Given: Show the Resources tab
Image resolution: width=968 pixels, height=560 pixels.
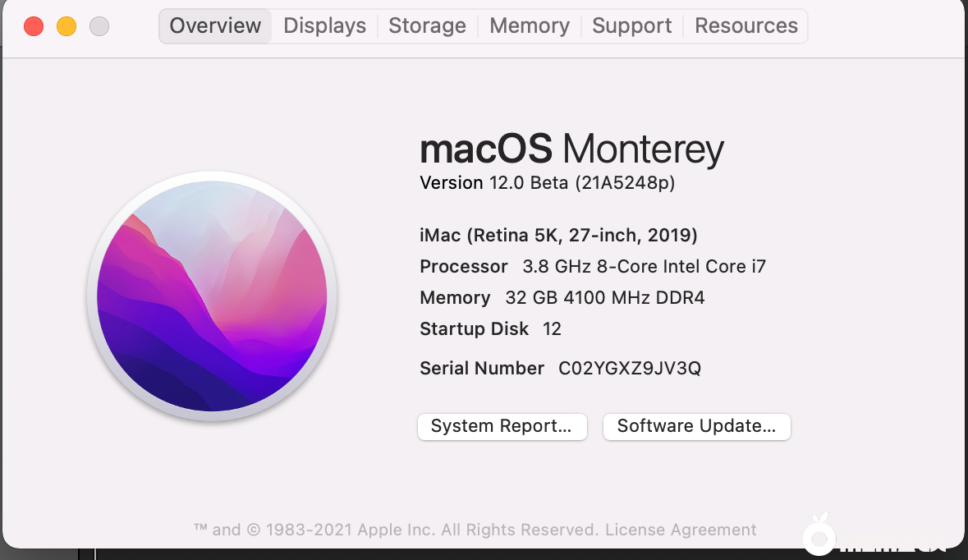Looking at the screenshot, I should click(746, 26).
